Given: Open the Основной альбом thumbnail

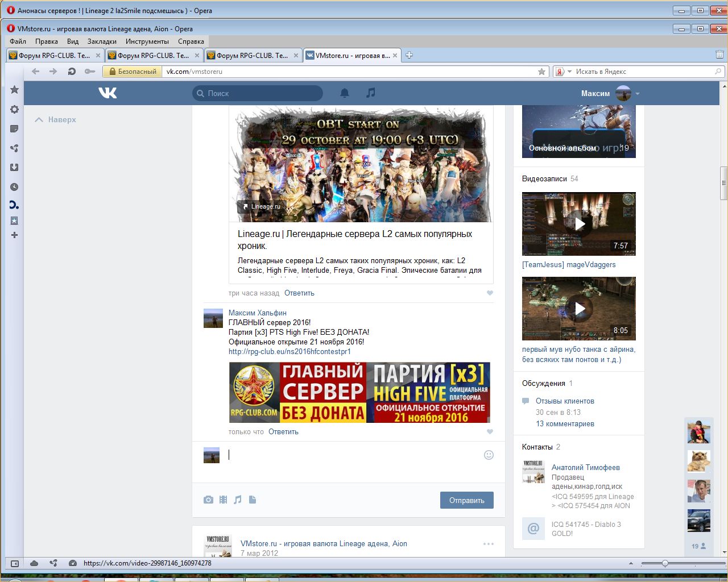Looking at the screenshot, I should (579, 131).
